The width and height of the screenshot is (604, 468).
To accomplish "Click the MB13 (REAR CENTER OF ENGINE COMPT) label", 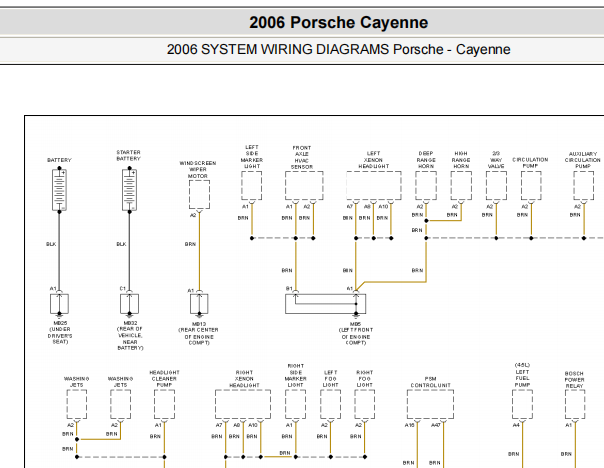I will [199, 333].
